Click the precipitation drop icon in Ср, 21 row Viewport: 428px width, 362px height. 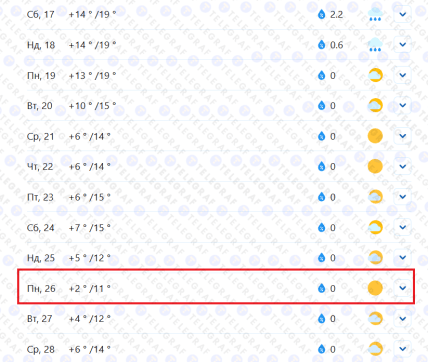click(x=321, y=136)
